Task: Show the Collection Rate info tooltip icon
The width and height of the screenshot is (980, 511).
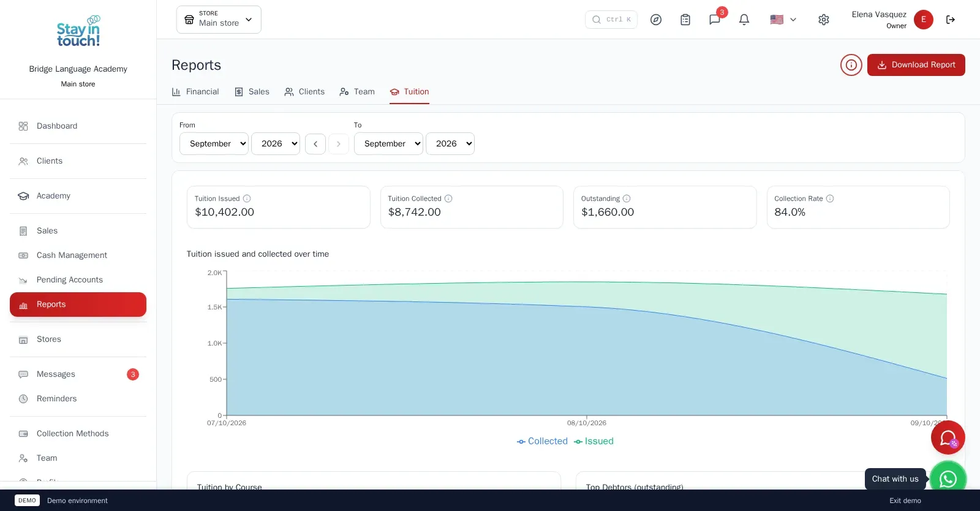Action: [x=830, y=199]
